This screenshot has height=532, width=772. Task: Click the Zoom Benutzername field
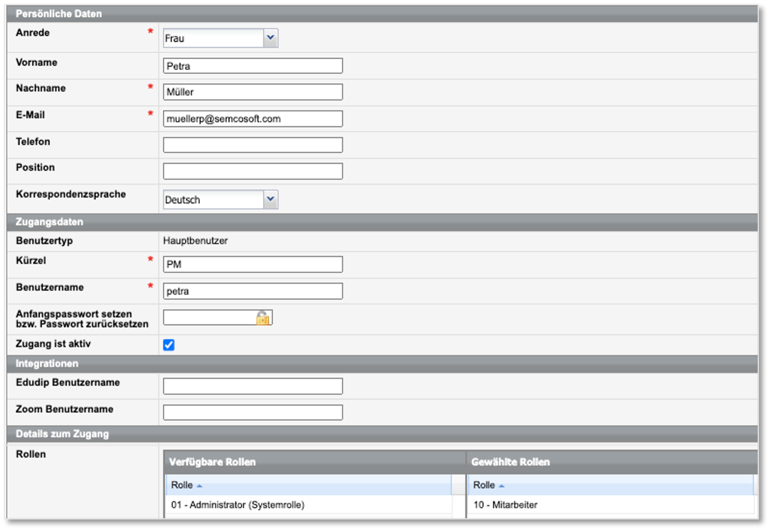tap(253, 412)
